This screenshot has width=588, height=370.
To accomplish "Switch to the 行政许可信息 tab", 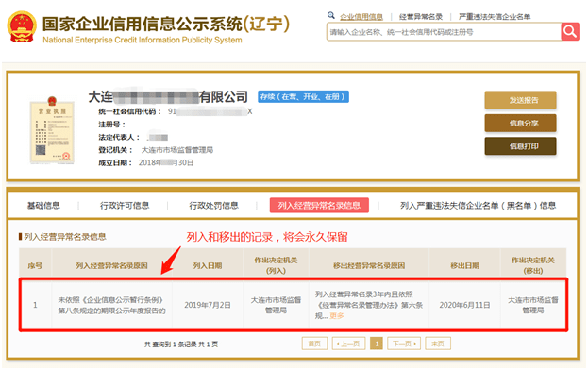I will (125, 206).
